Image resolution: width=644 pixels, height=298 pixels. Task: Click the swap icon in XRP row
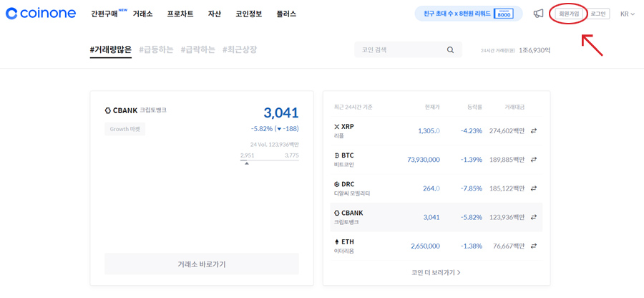(534, 130)
